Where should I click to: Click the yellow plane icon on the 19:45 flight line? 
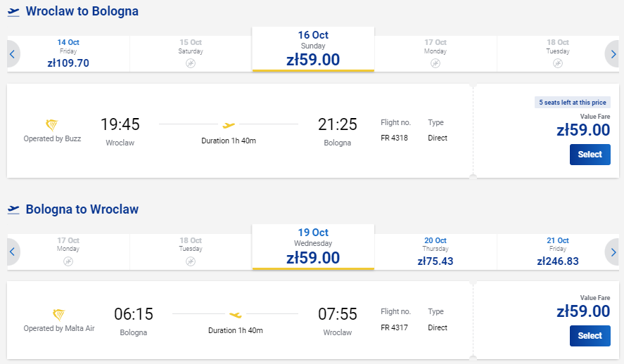click(229, 125)
